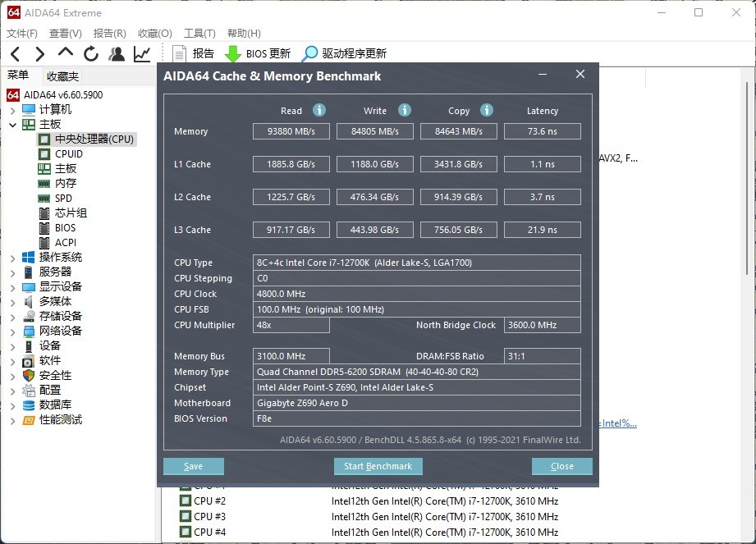The image size is (756, 544).
Task: Open the benchmark chart toolbar icon
Action: pyautogui.click(x=140, y=53)
